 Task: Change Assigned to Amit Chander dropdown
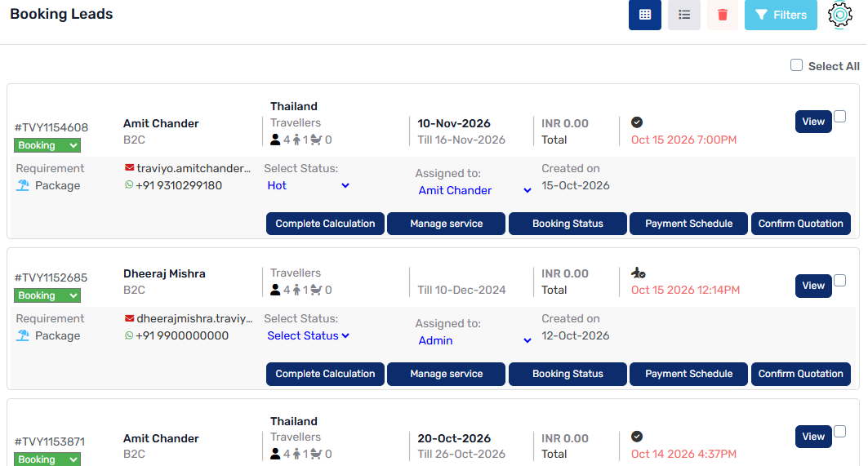(x=474, y=190)
